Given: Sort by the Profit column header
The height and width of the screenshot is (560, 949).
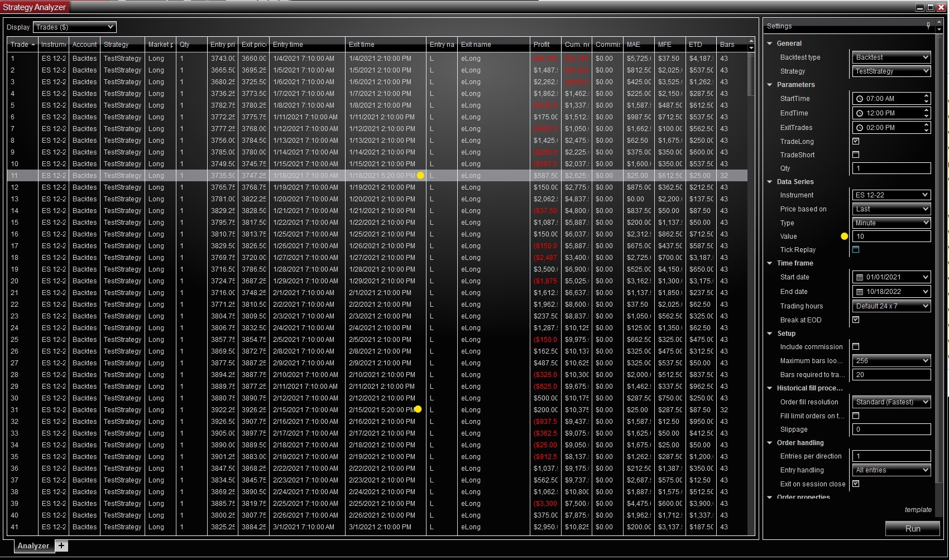Looking at the screenshot, I should tap(546, 45).
